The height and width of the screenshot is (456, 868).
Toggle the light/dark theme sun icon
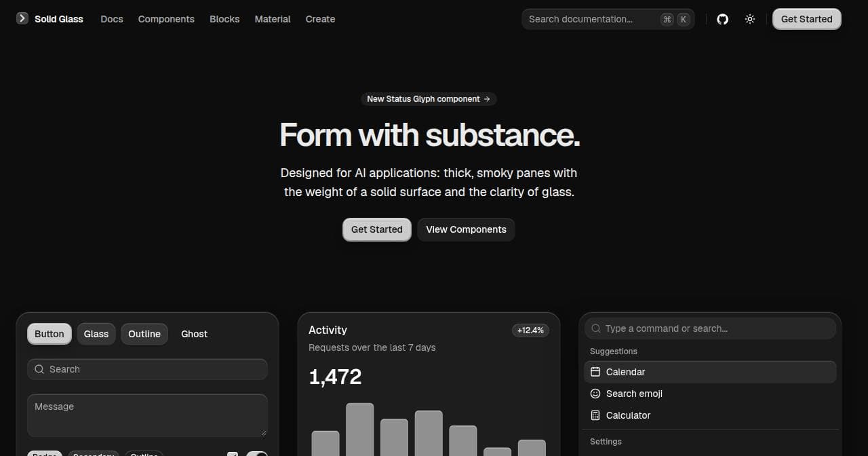750,19
